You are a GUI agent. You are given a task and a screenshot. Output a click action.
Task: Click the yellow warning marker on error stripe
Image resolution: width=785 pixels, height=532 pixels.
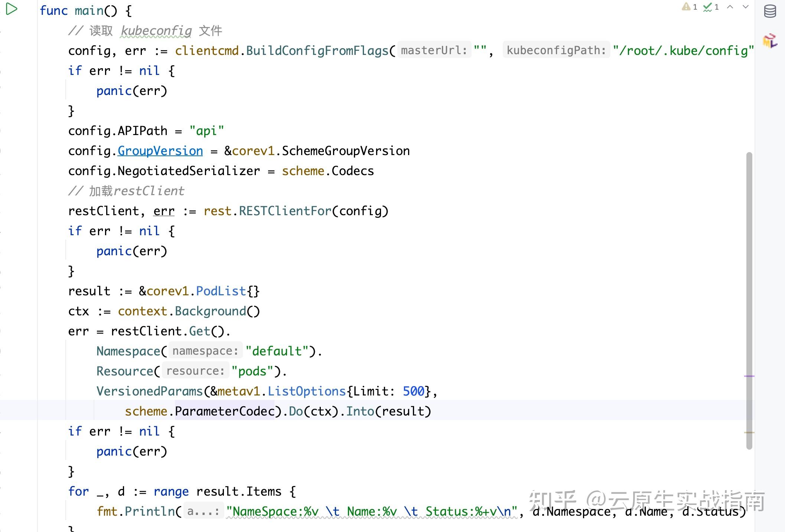(x=749, y=433)
